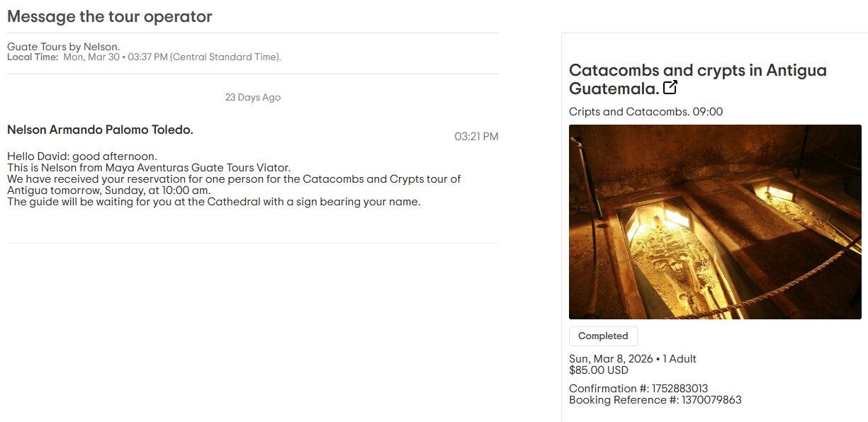The height and width of the screenshot is (422, 868).
Task: Open the external link icon beside the tour title
Action: pyautogui.click(x=670, y=88)
